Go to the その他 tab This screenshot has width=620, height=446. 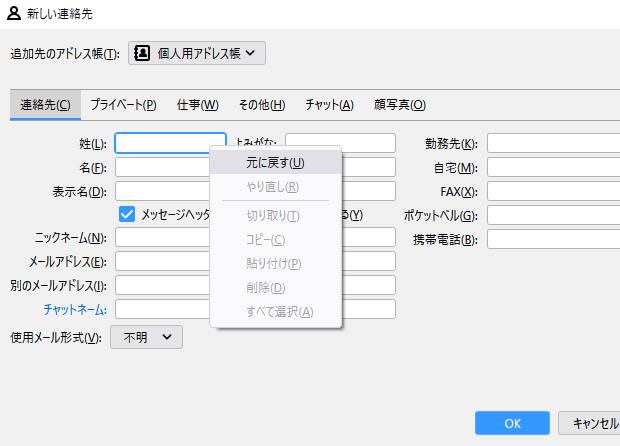tap(261, 105)
